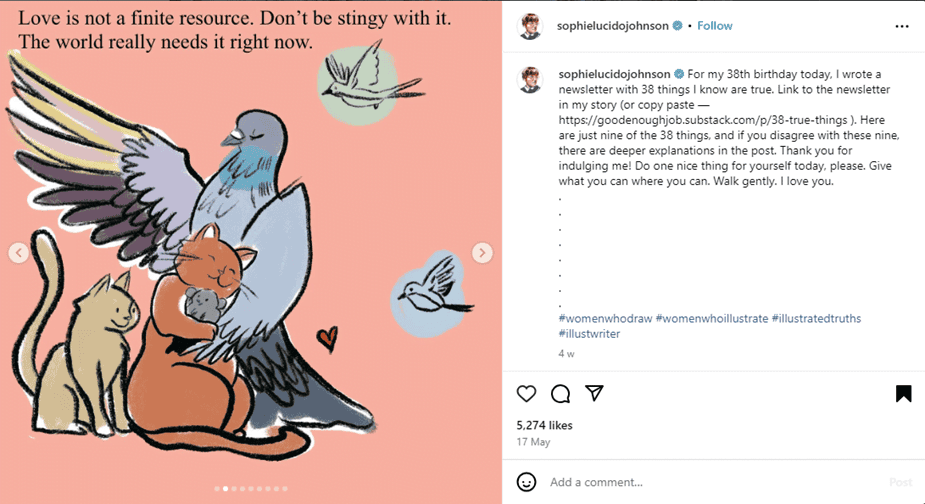Open sophielucidojohnson username in the header
Image resolution: width=925 pixels, height=504 pixels.
point(613,26)
